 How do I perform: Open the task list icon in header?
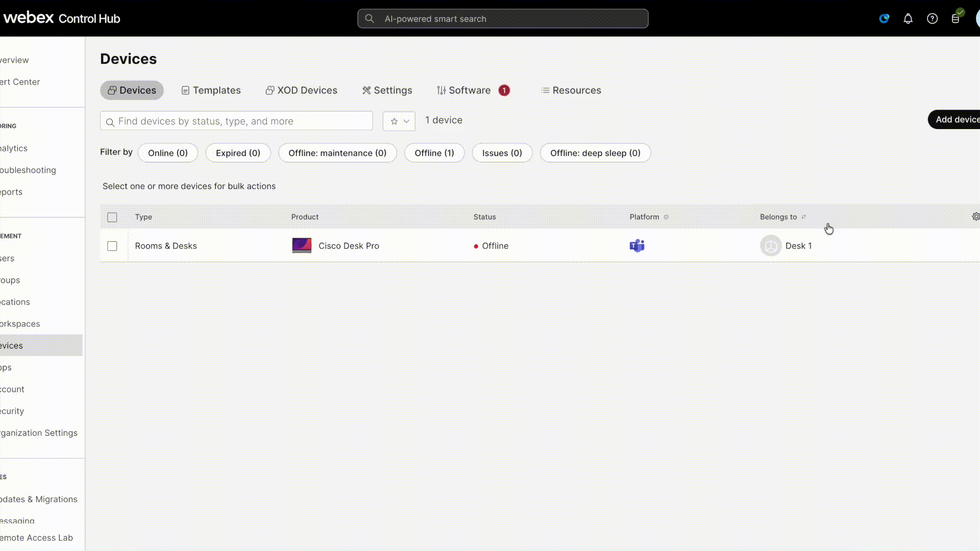[x=955, y=19]
